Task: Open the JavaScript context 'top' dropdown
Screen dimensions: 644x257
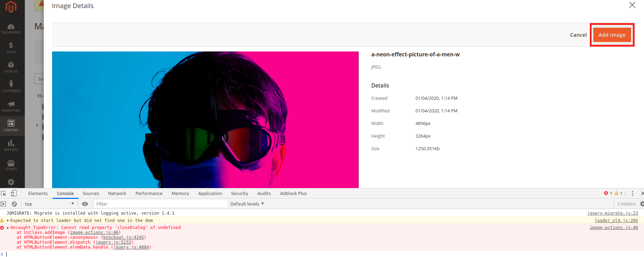Action: coord(49,204)
